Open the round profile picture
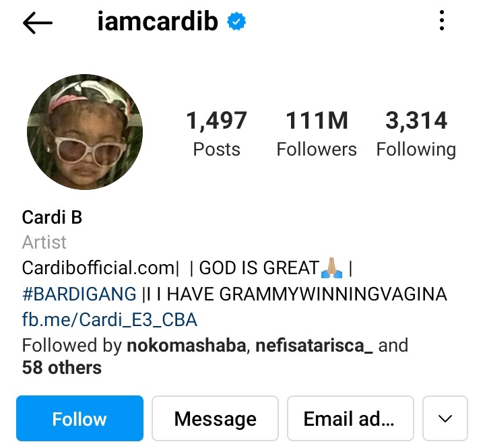This screenshot has width=485, height=448. (85, 132)
